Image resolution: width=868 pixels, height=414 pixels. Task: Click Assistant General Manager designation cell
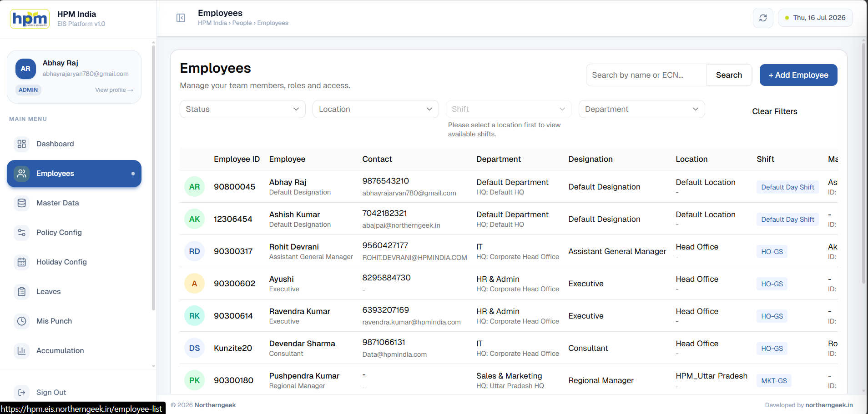pyautogui.click(x=617, y=251)
